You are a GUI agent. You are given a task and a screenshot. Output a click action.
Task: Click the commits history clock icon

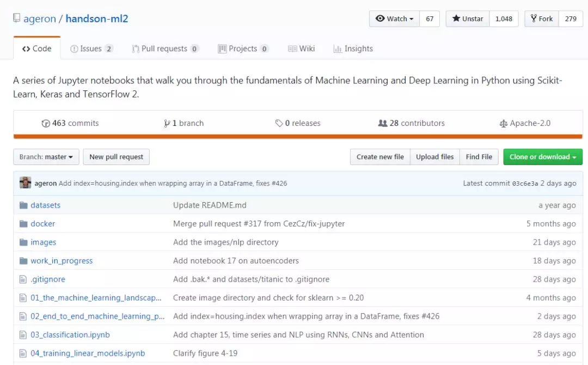46,124
